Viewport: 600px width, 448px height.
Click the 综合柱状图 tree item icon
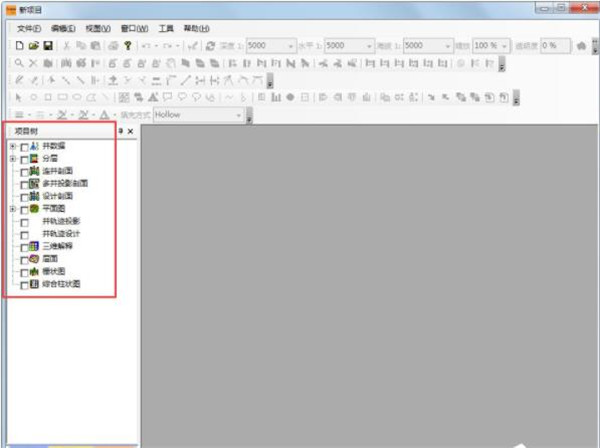35,284
